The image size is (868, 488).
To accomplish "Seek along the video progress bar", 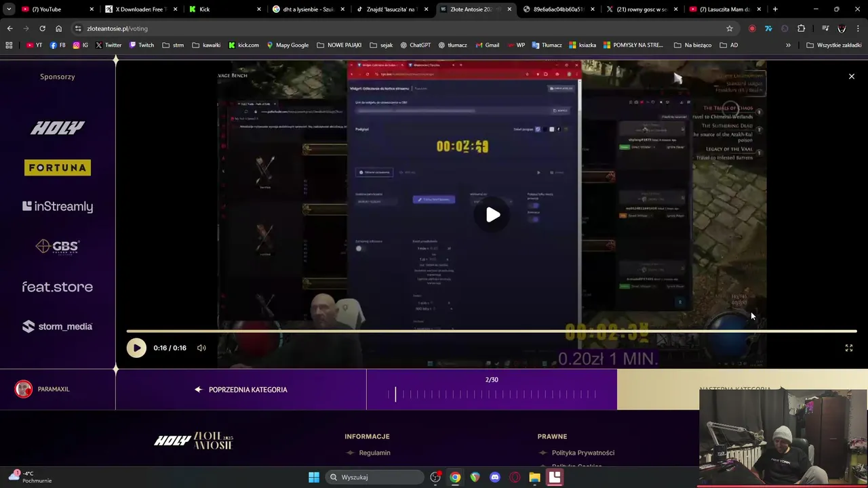I will pos(492,331).
